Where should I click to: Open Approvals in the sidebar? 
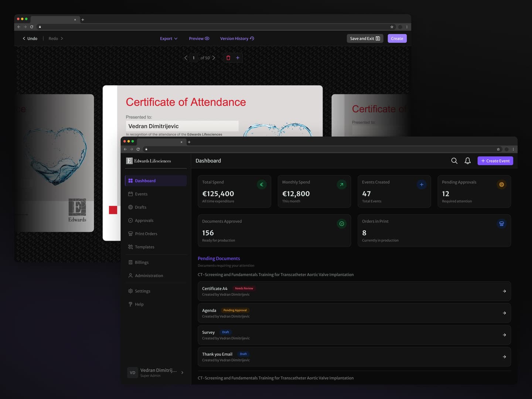(x=156, y=221)
